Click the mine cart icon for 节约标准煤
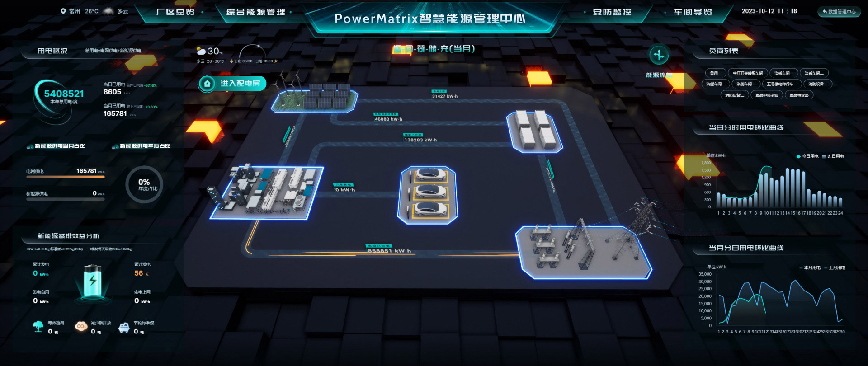 click(124, 327)
